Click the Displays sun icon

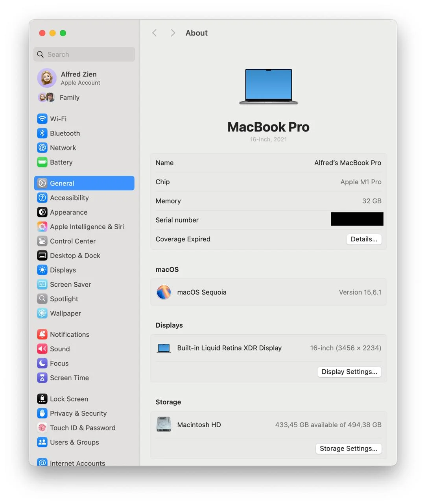click(42, 270)
